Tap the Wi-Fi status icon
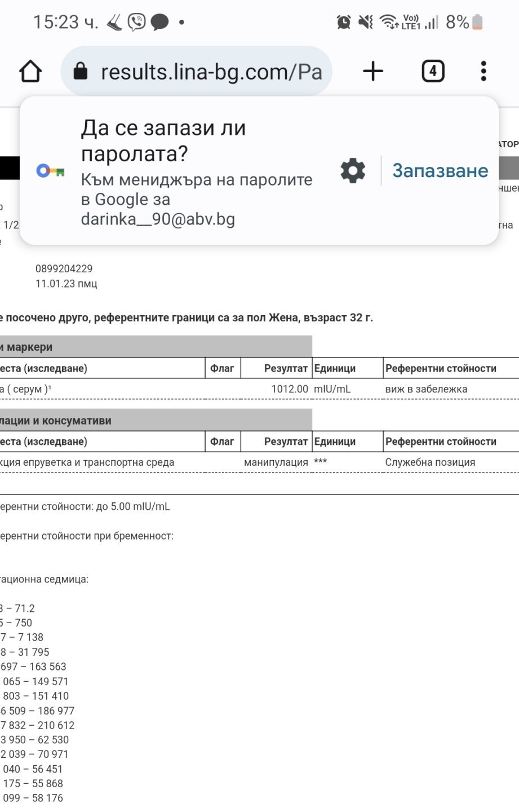Screen dimensions: 519x812 coord(388,22)
